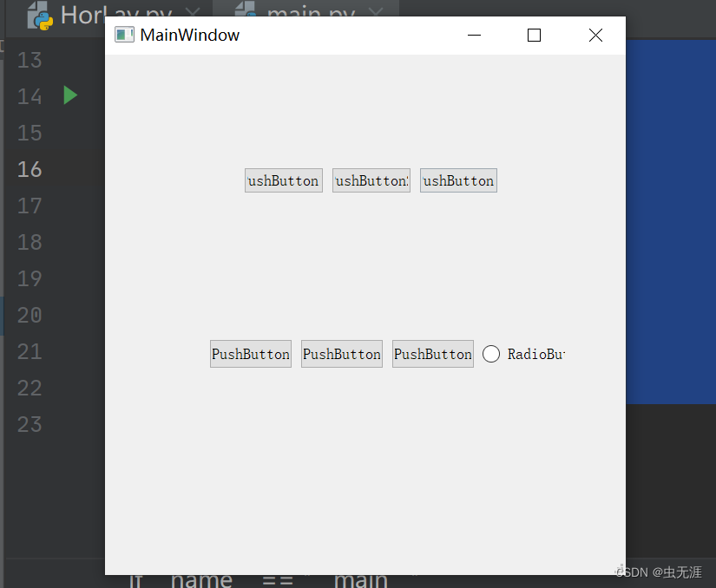Minimize the MainWindow dialog

[475, 36]
